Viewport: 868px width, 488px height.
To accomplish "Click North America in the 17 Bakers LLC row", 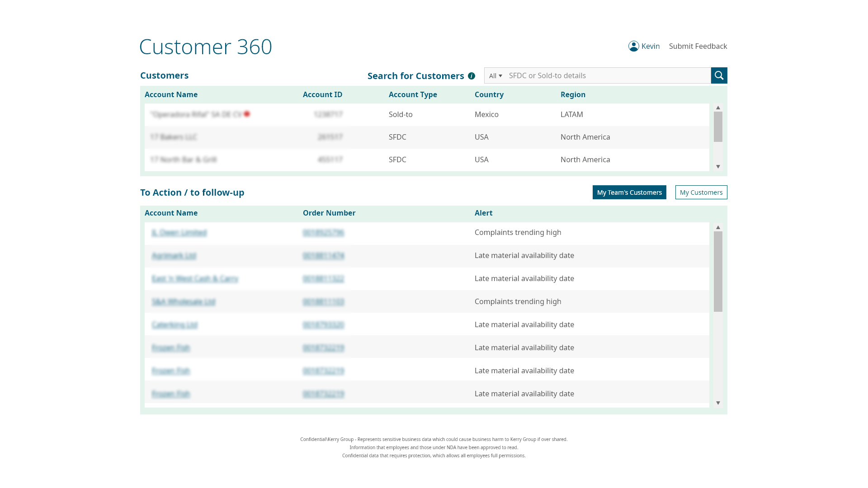I will point(585,137).
